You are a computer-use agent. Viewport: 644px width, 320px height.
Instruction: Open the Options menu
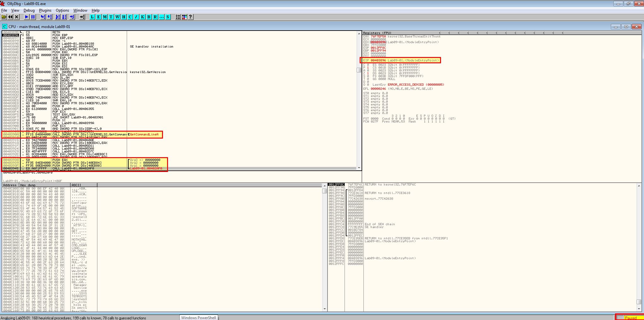62,10
